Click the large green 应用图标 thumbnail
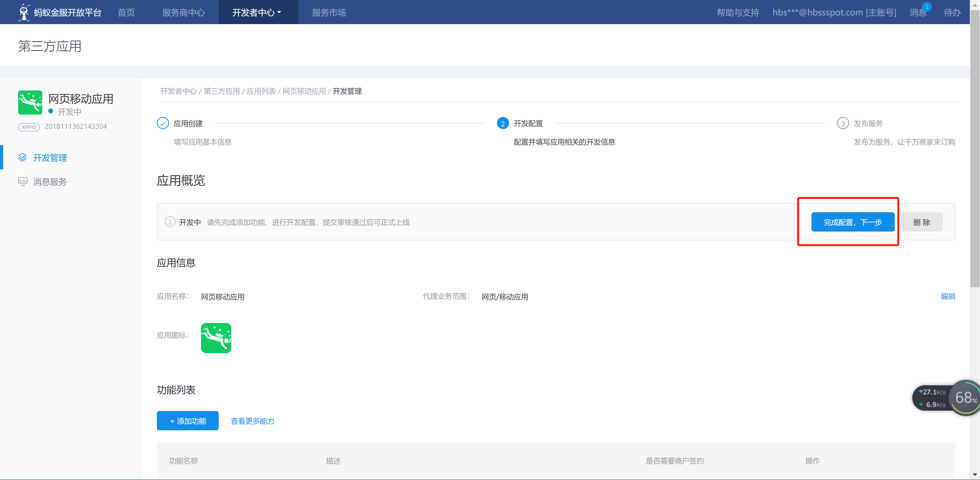 coord(216,338)
